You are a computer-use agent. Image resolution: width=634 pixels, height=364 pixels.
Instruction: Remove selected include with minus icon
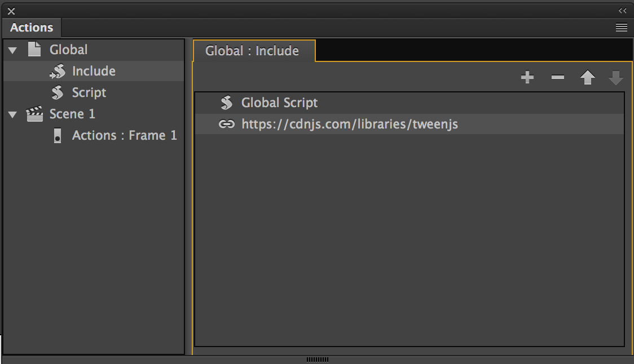(558, 77)
